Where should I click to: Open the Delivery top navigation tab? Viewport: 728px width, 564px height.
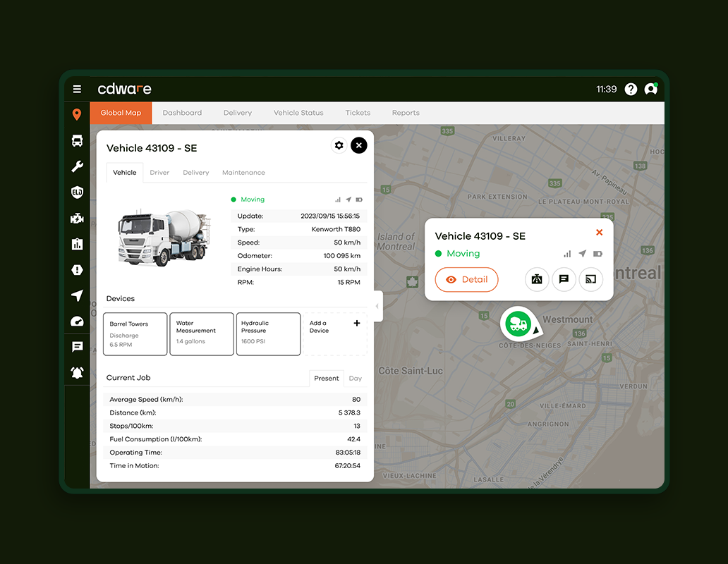237,113
